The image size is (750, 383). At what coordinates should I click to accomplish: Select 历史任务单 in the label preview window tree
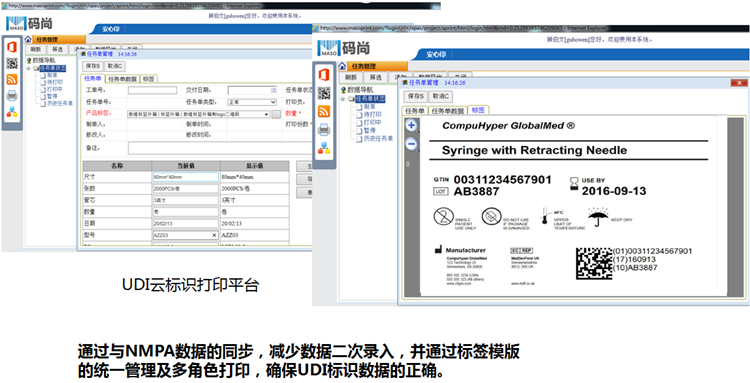[x=378, y=139]
